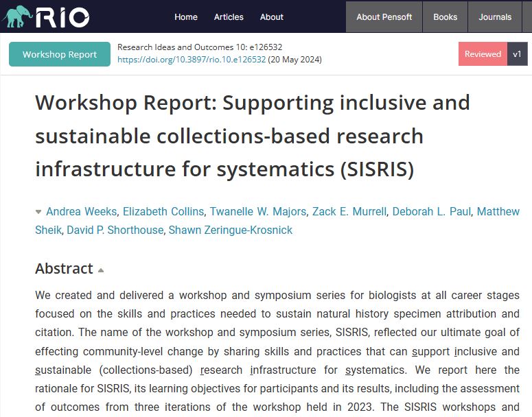Open the Home menu item
This screenshot has width=532, height=417.
tap(186, 17)
